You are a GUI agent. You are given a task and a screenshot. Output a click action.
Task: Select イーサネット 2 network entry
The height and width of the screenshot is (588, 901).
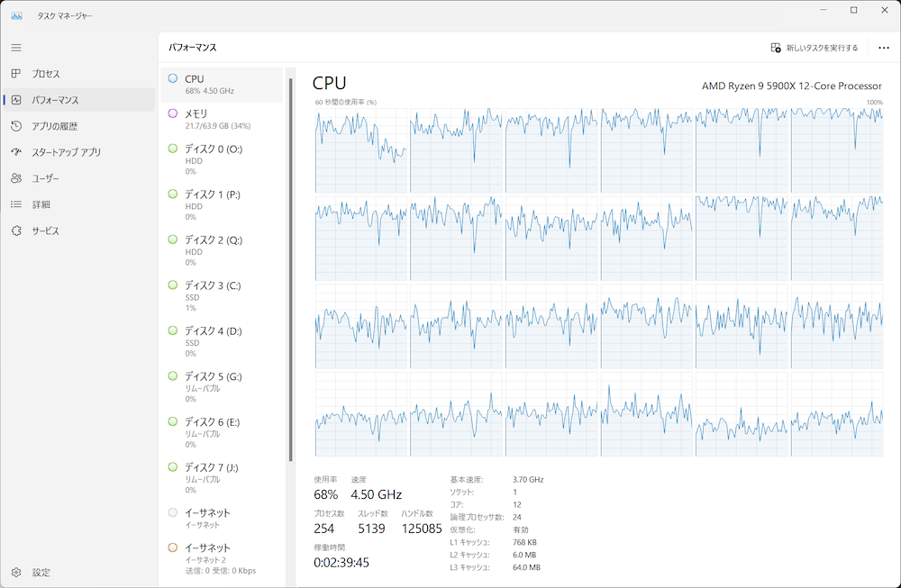pyautogui.click(x=222, y=558)
